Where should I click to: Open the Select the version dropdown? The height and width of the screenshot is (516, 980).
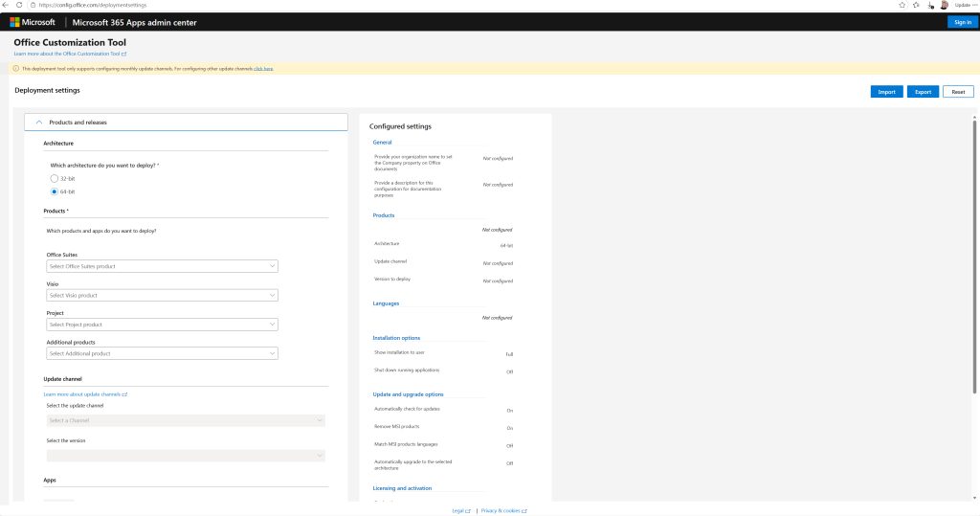pyautogui.click(x=186, y=456)
